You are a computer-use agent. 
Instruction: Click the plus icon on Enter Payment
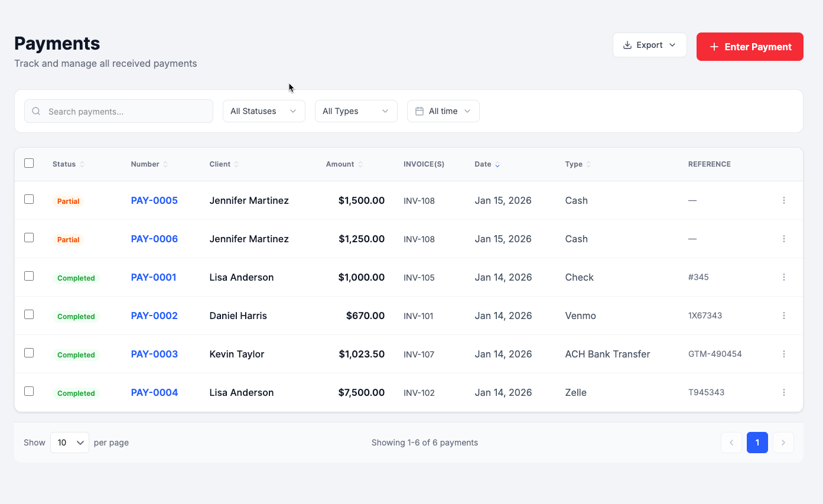click(714, 47)
